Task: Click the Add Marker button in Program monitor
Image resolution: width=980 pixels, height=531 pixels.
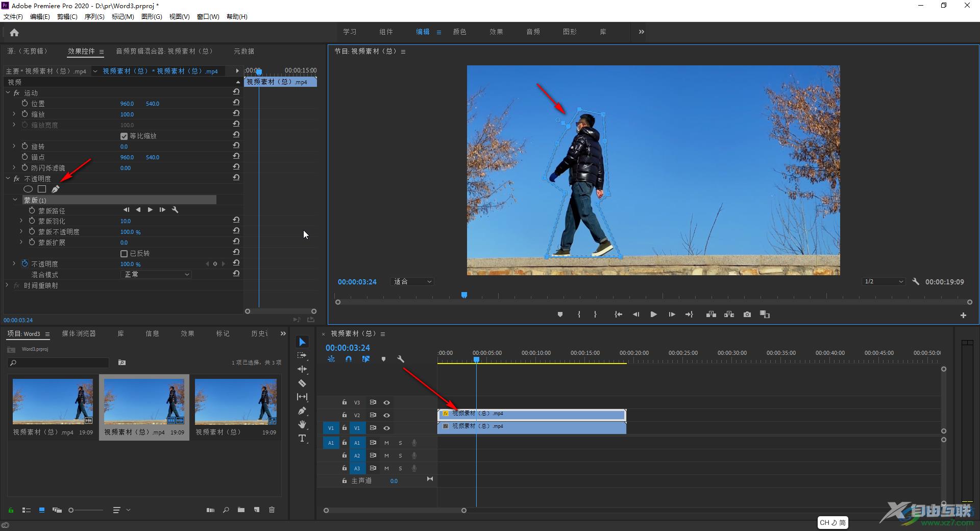Action: click(560, 315)
